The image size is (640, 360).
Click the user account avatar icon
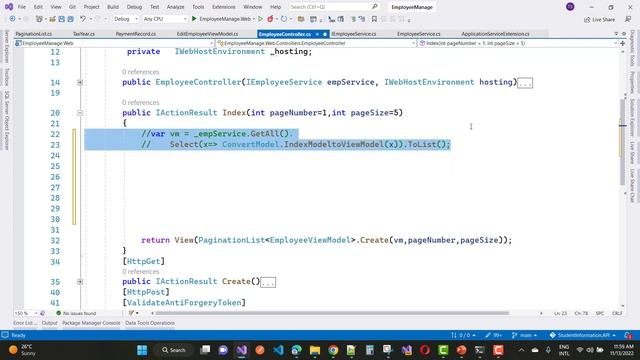[570, 7]
